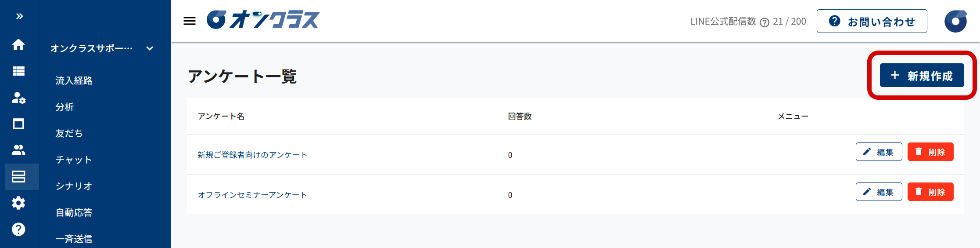The width and height of the screenshot is (980, 248).
Task: Click the LINE配信数 help tooltip icon
Action: tap(765, 22)
